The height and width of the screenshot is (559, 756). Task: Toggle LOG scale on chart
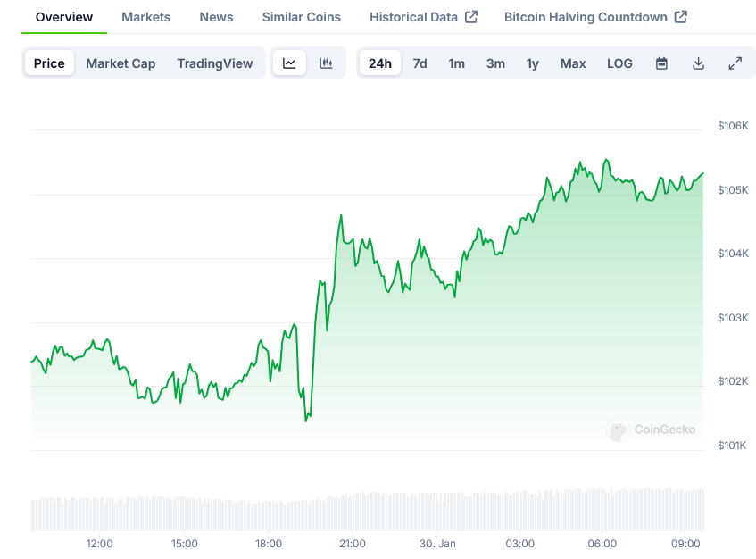pyautogui.click(x=619, y=63)
